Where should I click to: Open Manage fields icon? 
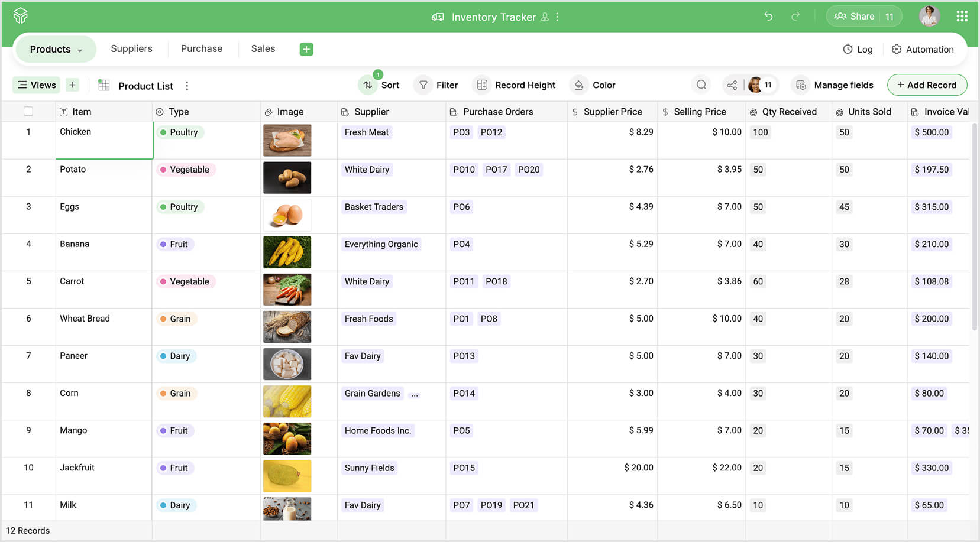[x=801, y=85]
